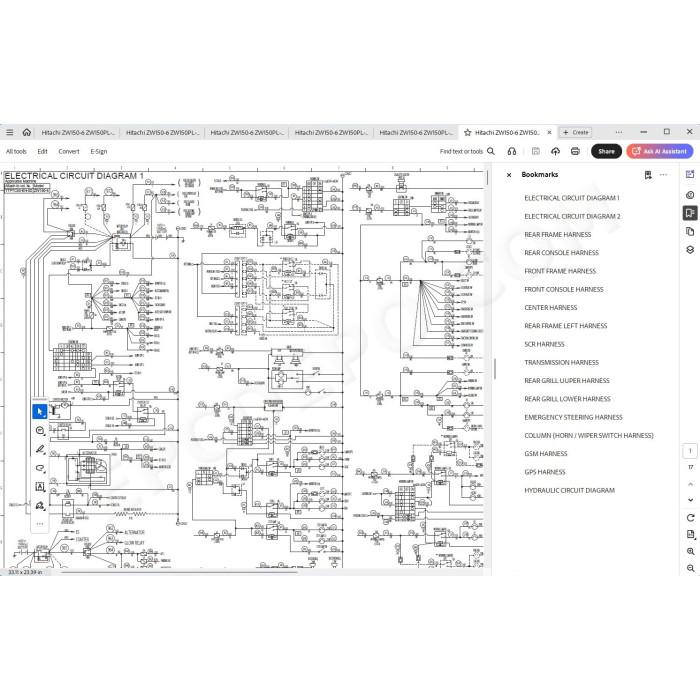Open bookmark EMERGENCY STEERING HARNESS

pos(573,417)
